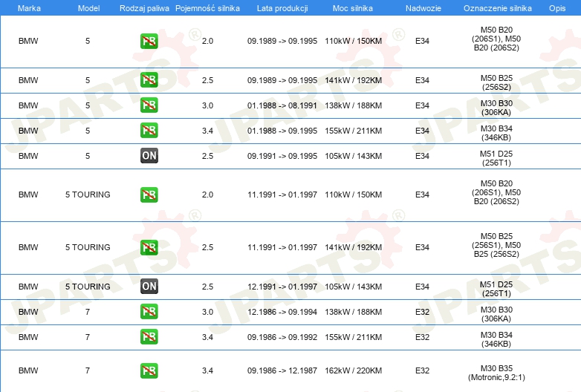The image size is (581, 392).
Task: Select '01.1988 -> 08.1991' production years
Action: coord(282,105)
